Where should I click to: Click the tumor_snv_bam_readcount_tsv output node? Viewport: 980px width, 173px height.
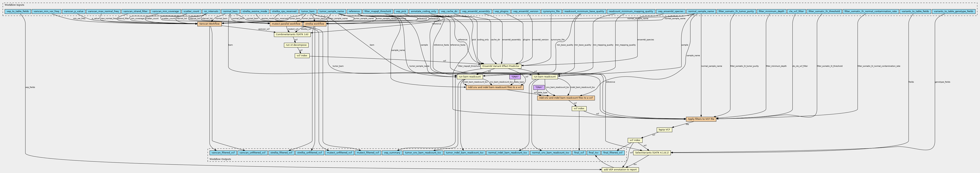coord(423,153)
